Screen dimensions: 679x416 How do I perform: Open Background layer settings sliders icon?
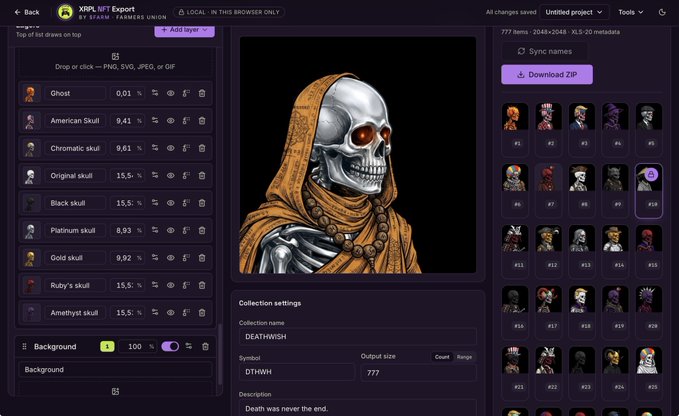pos(189,346)
